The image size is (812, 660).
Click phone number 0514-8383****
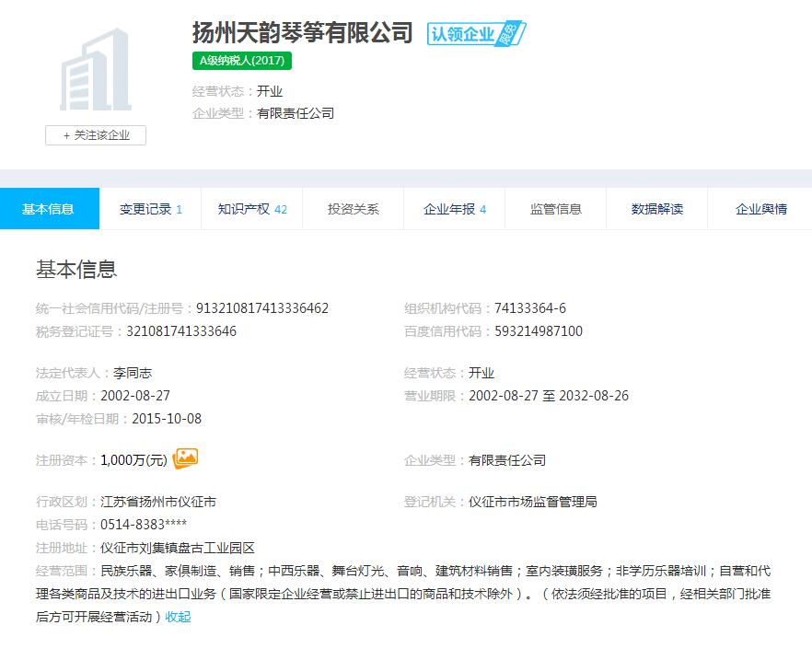tap(144, 525)
